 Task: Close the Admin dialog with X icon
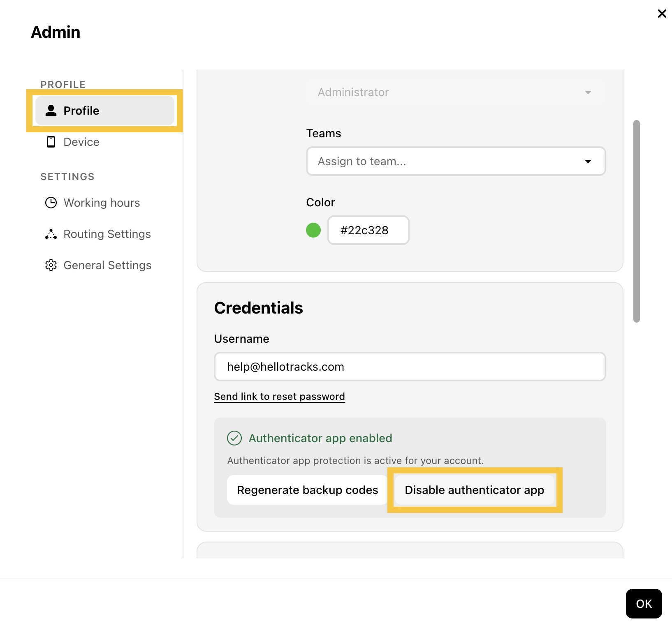pos(662,14)
